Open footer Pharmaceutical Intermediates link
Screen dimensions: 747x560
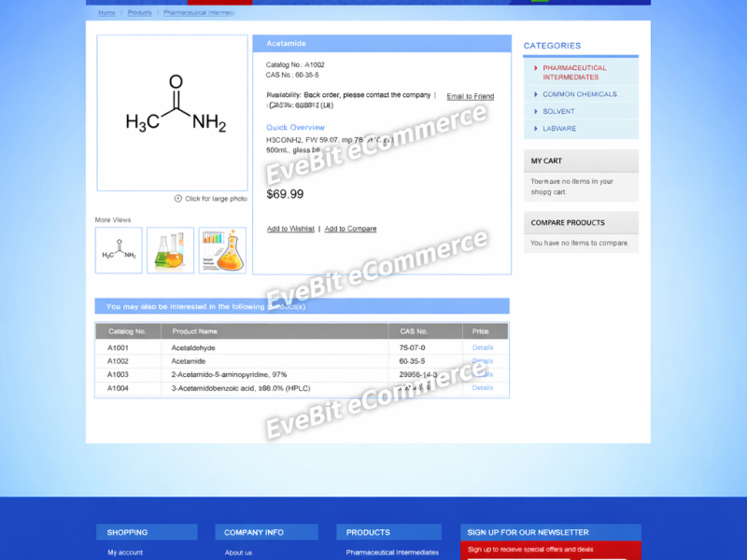click(392, 553)
